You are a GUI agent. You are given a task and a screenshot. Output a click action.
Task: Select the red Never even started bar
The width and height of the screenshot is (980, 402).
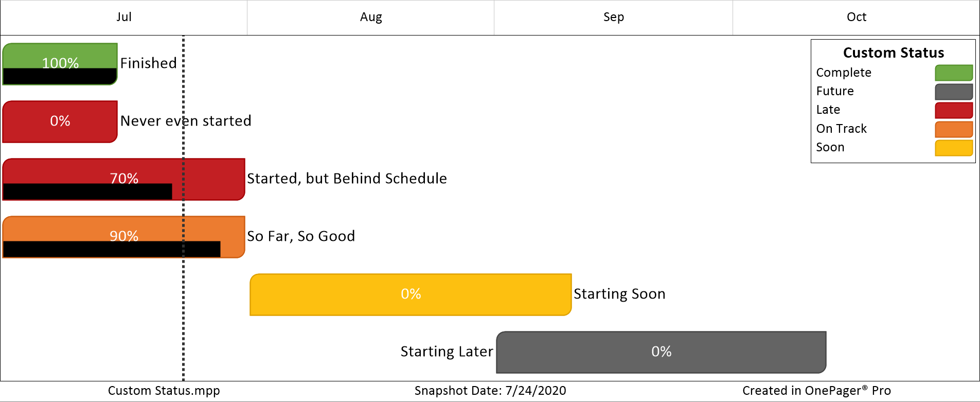[x=60, y=121]
